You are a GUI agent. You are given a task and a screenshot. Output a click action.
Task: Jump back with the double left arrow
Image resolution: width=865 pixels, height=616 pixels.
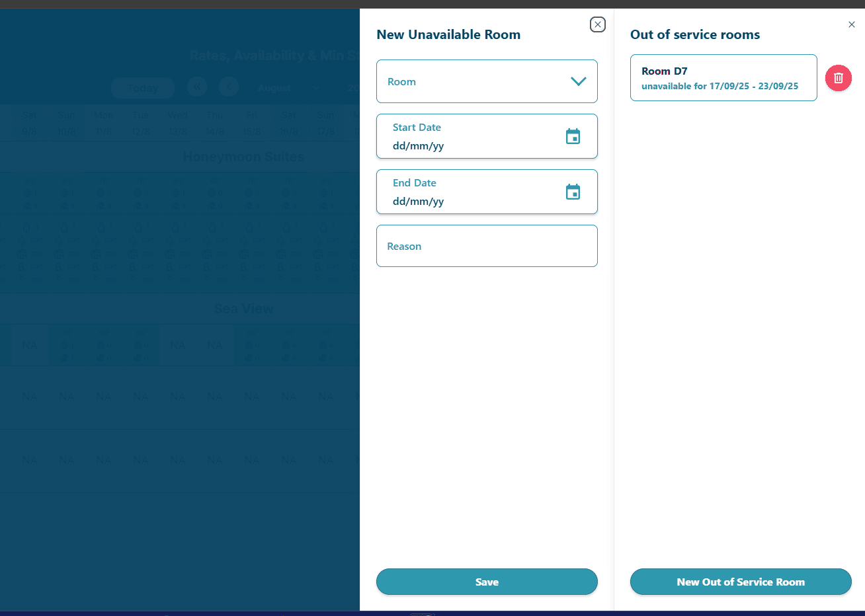click(197, 87)
